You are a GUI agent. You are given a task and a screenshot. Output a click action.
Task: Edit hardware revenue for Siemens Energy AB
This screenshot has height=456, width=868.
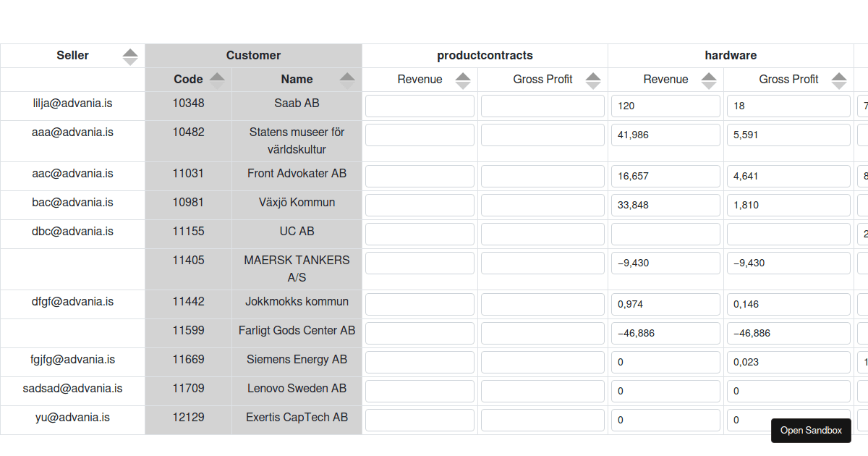[x=665, y=362]
